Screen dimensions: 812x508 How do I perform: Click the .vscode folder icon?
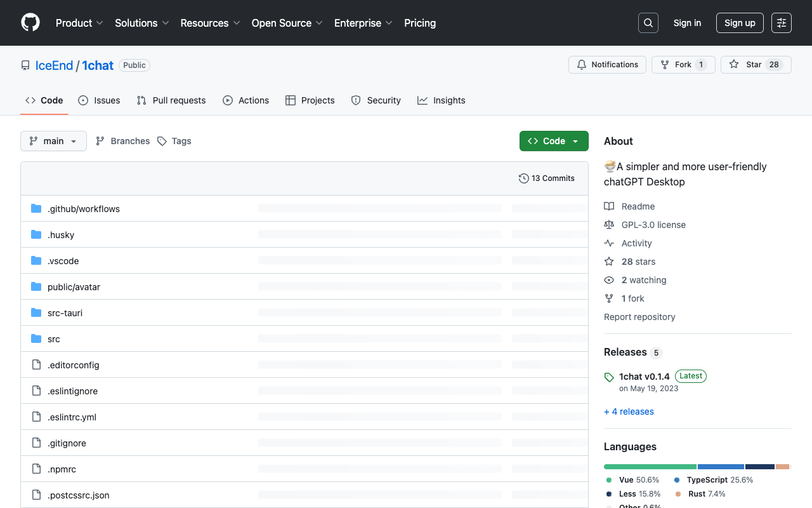click(x=36, y=261)
